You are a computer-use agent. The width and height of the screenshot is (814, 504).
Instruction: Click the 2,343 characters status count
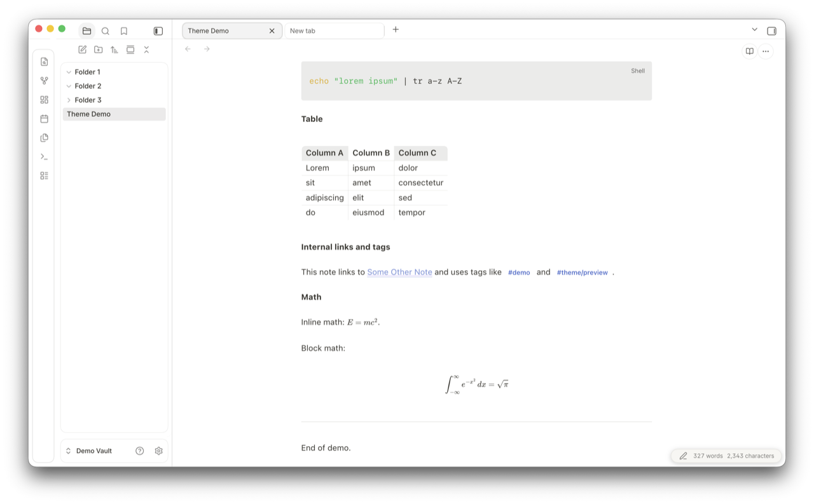pyautogui.click(x=750, y=456)
